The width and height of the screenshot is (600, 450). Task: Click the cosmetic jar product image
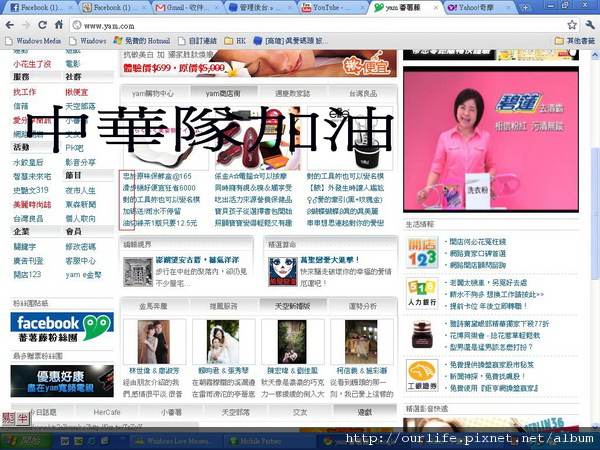[422, 334]
